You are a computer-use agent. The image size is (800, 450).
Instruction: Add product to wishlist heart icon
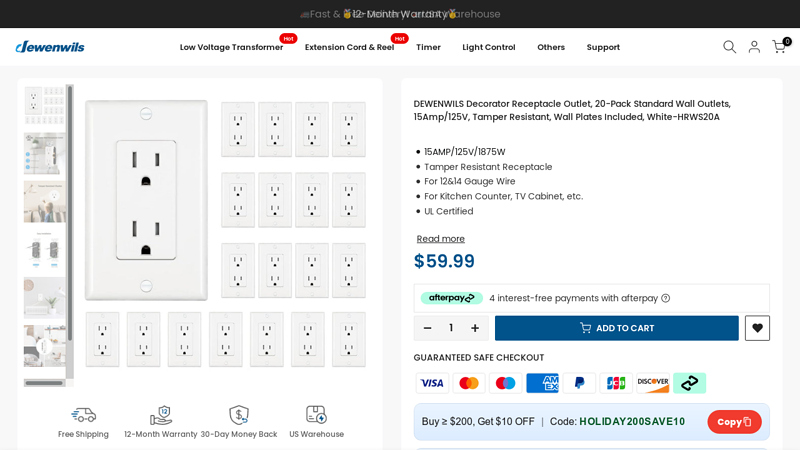coord(757,328)
